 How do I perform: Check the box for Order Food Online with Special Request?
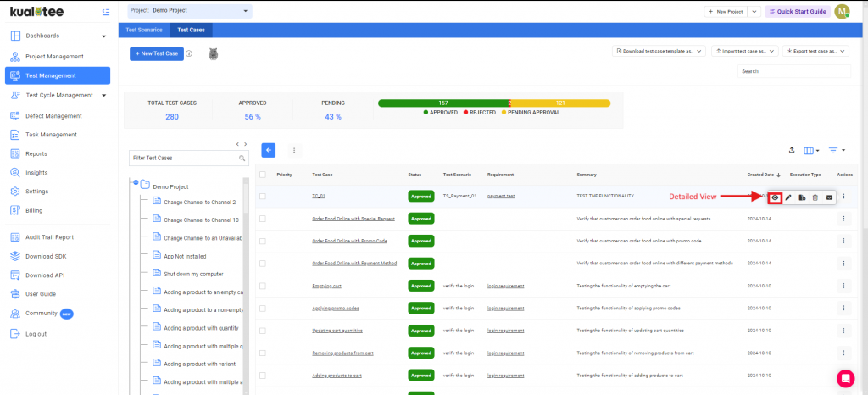pyautogui.click(x=263, y=219)
